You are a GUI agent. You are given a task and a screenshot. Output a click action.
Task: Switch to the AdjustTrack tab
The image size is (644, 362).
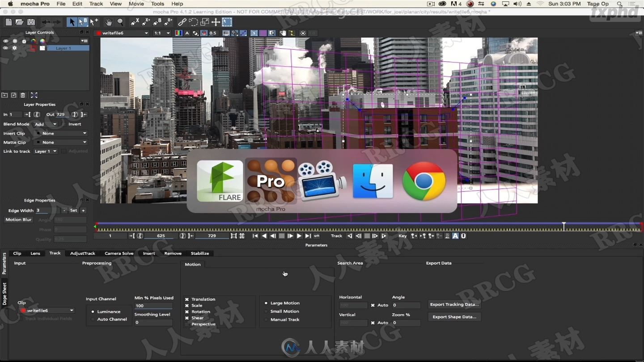click(x=83, y=253)
